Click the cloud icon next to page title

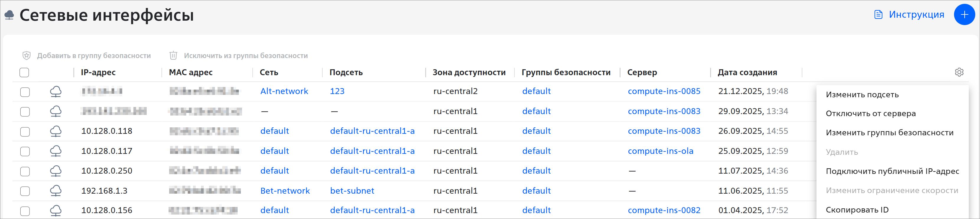9,15
